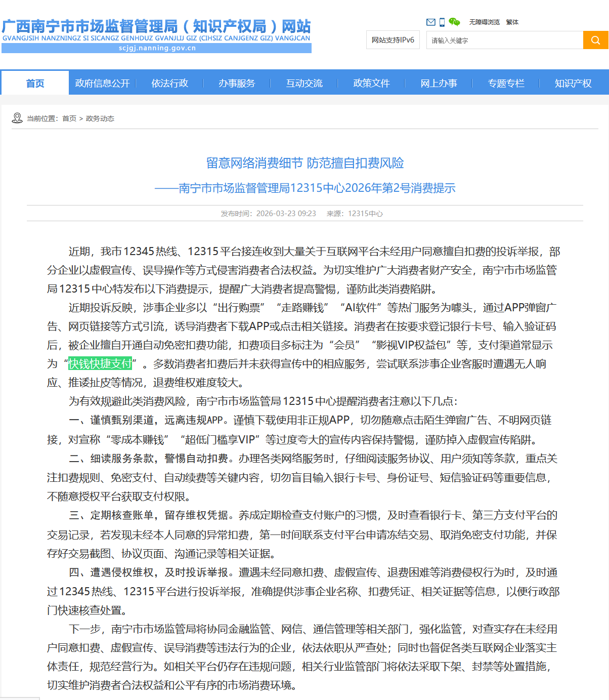609x700 pixels.
Task: Open the 知识产权 navigation item
Action: 573,83
